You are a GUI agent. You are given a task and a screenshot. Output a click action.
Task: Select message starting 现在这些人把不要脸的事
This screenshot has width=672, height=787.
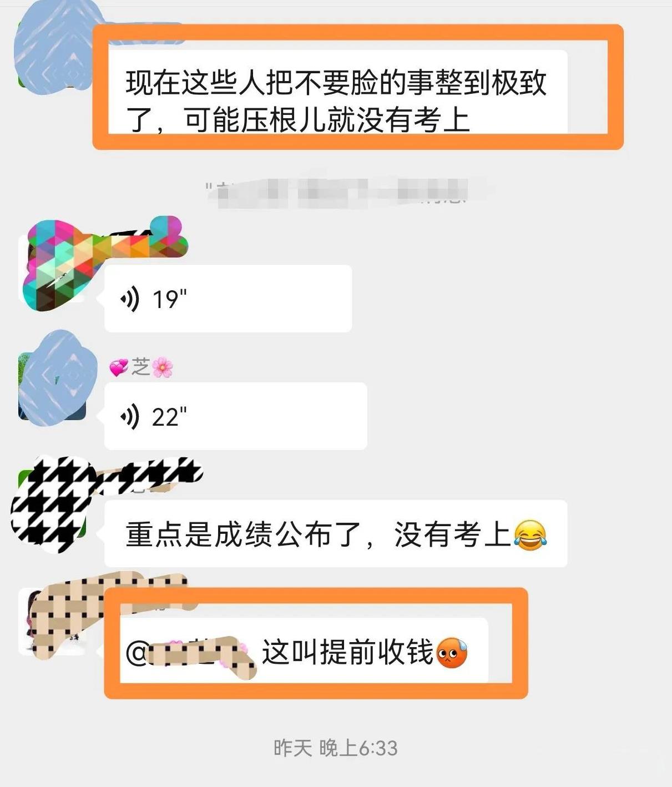338,92
